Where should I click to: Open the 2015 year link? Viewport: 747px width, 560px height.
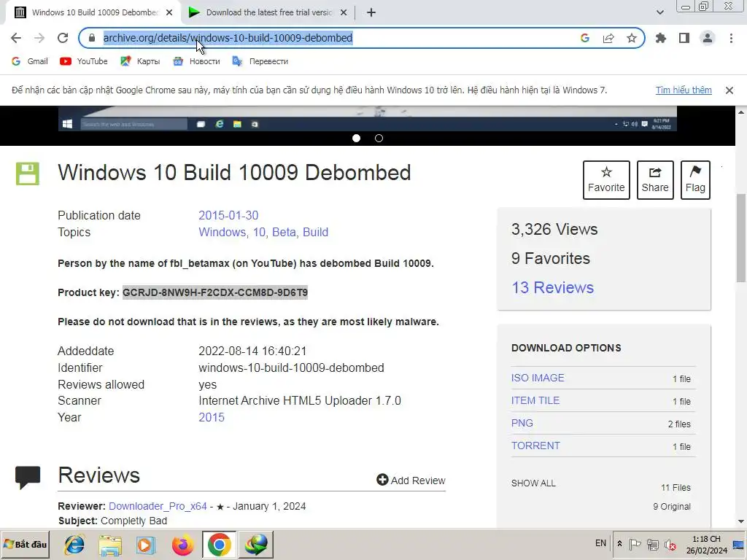(x=212, y=417)
